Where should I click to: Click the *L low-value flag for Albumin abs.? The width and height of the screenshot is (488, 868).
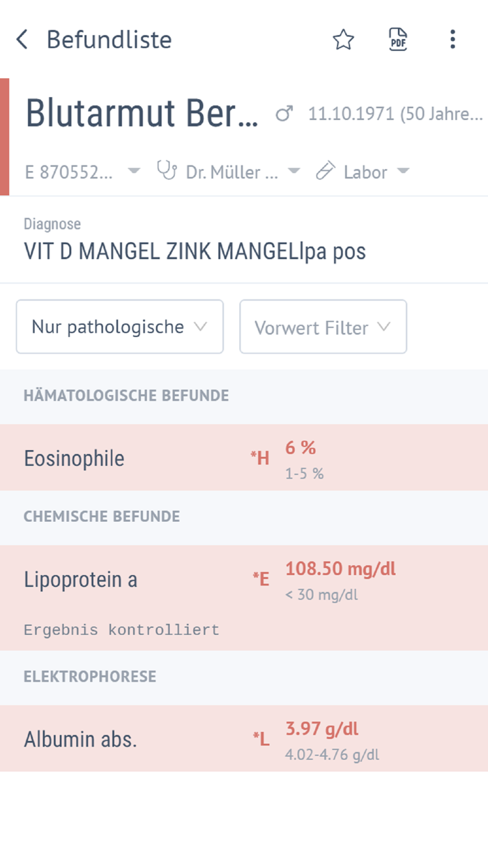pos(261,738)
